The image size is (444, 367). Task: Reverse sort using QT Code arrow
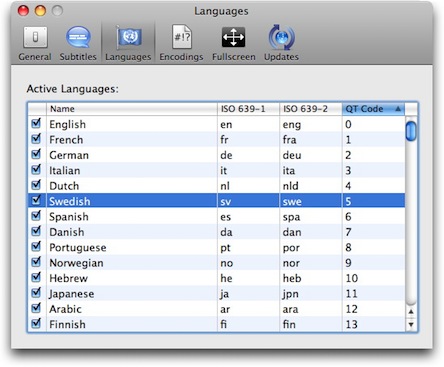click(398, 109)
